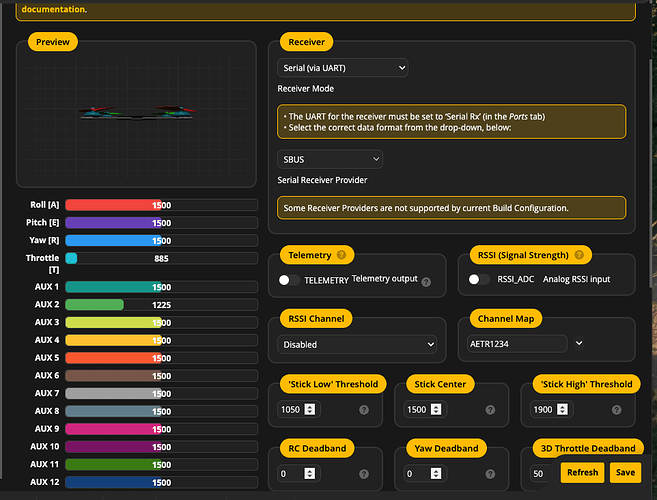Click 'Stick High' Threshold help icon

[x=616, y=410]
